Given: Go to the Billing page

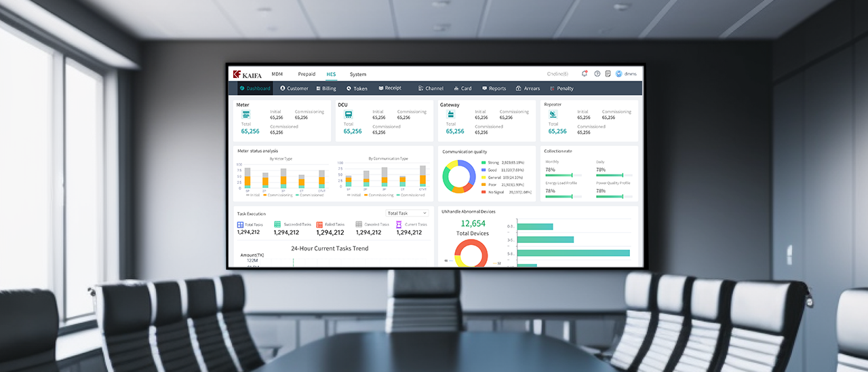Looking at the screenshot, I should click(326, 88).
